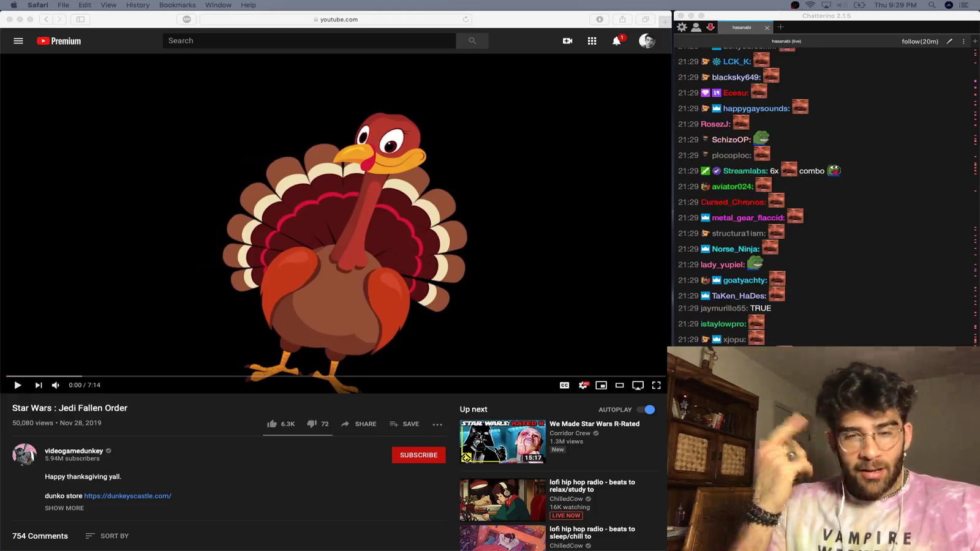Open the Safari share sheet
Image resolution: width=980 pixels, height=551 pixels.
pyautogui.click(x=622, y=20)
